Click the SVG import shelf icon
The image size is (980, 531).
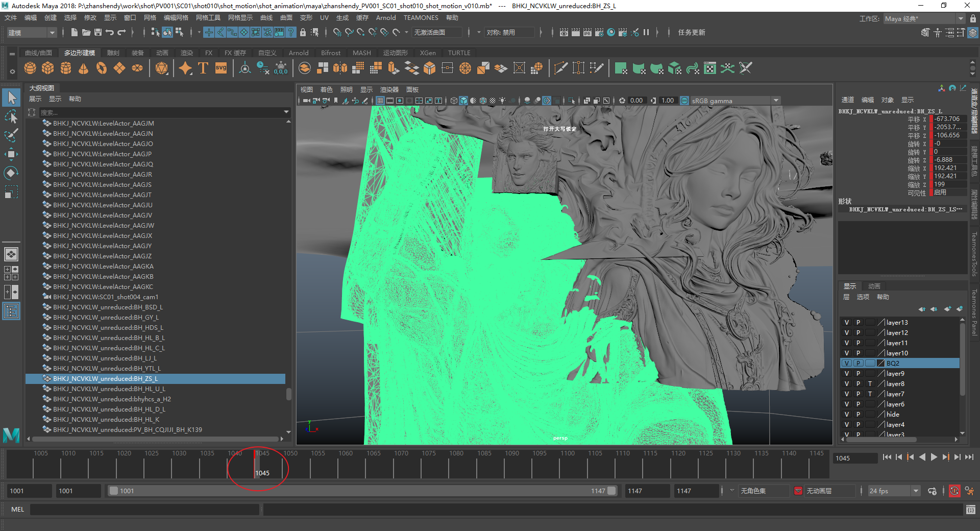click(x=220, y=68)
